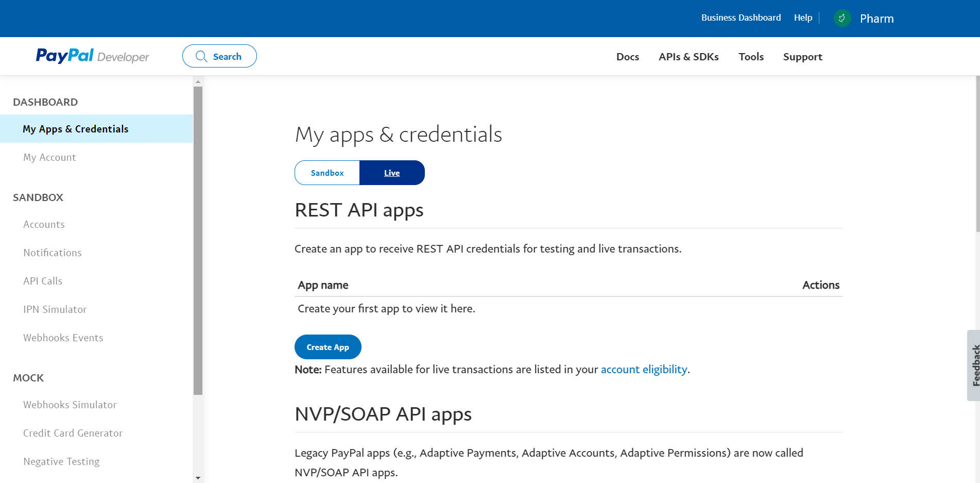Click the NVP/SOAP API apps heading
Screen dimensions: 980x483
pyautogui.click(x=383, y=414)
